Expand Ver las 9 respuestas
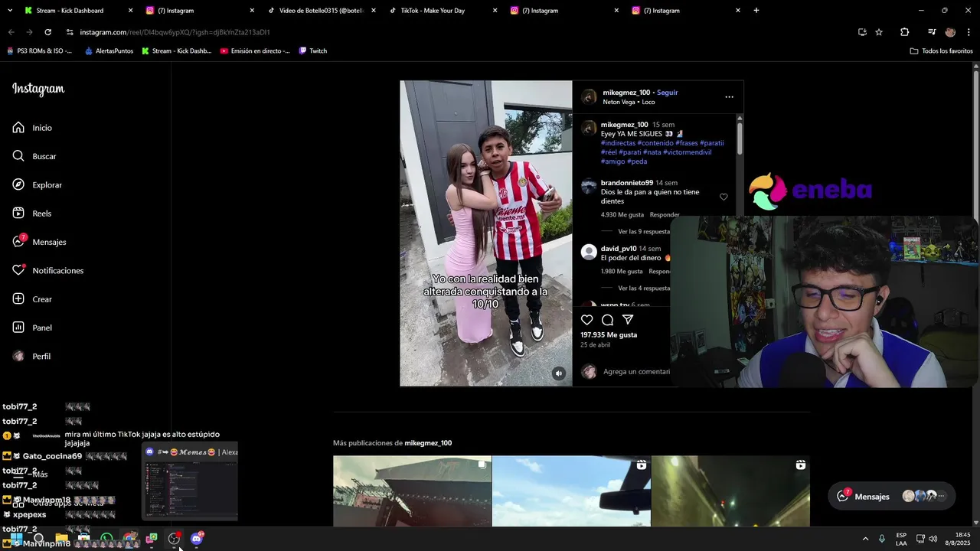Viewport: 980px width, 551px height. [x=644, y=231]
